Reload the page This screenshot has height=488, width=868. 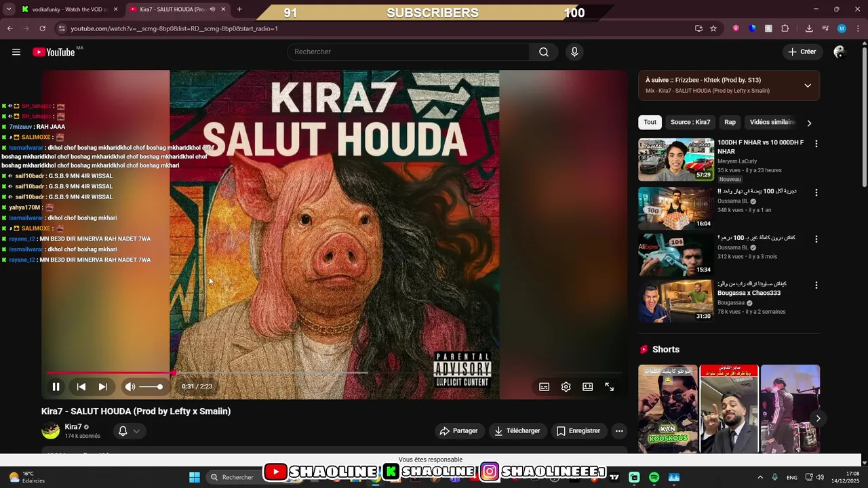pos(42,28)
